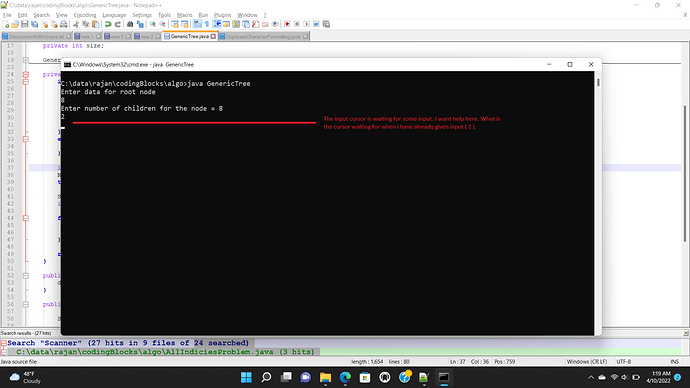Click the Save Recorded Macro icon
Screen dimensions: 690x388
tap(326, 24)
